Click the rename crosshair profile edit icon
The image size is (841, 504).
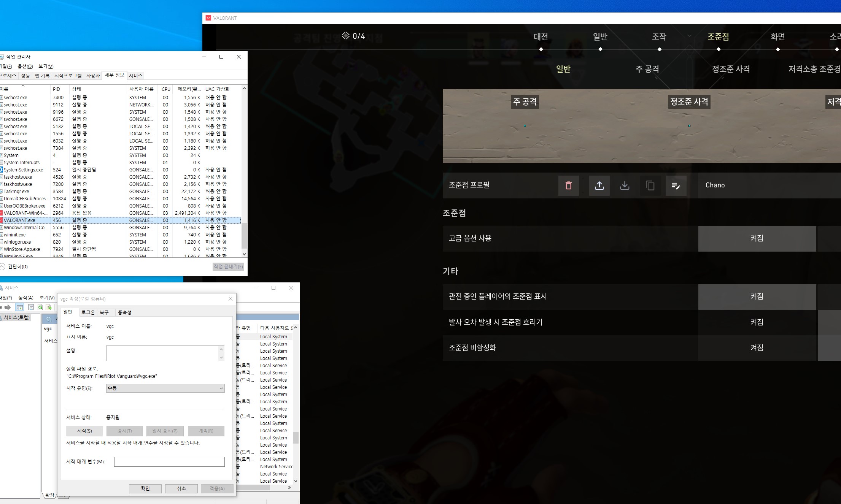click(x=676, y=185)
